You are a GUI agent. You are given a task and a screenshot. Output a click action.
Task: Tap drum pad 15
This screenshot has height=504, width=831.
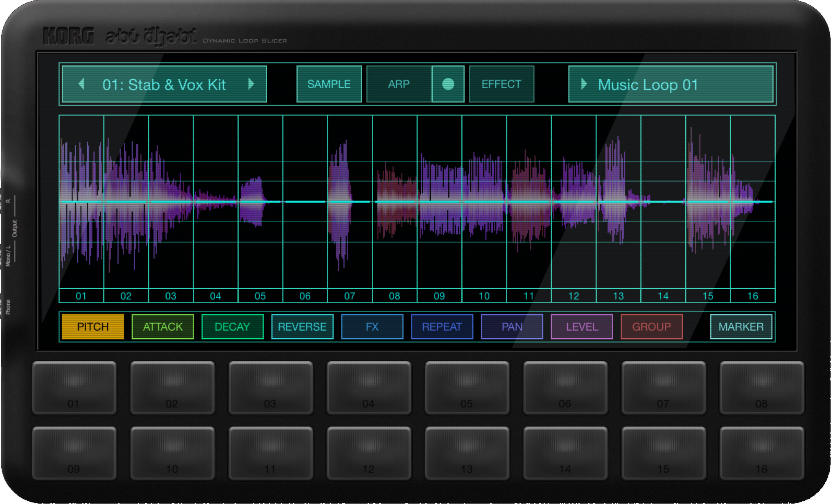[664, 453]
